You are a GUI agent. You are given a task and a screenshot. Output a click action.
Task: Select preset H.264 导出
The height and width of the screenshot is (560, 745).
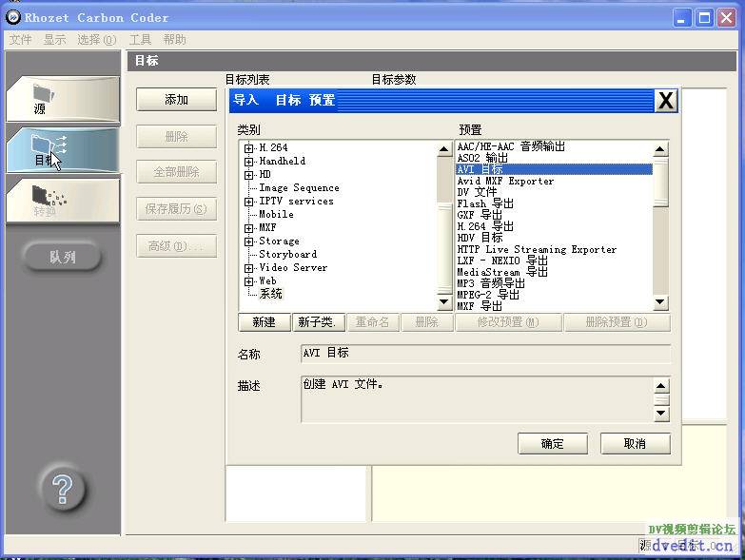point(485,226)
